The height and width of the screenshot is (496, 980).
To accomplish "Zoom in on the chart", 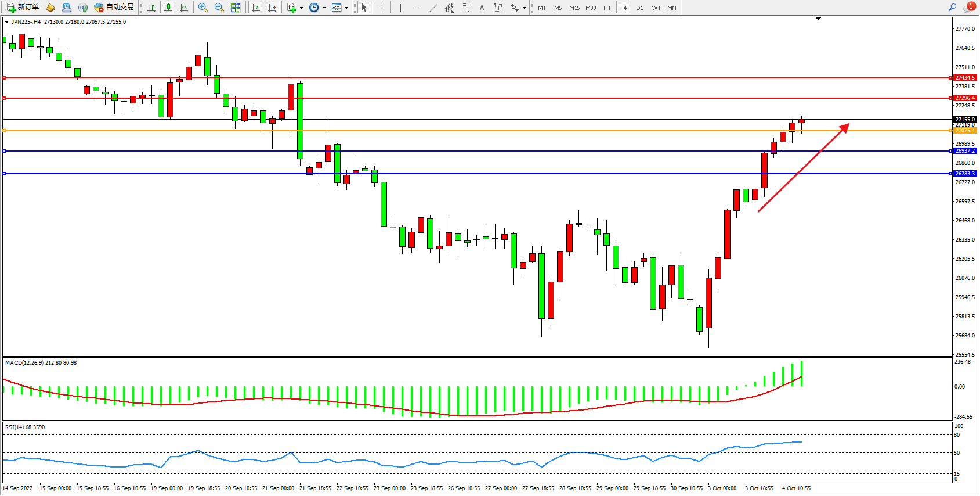I will [202, 8].
